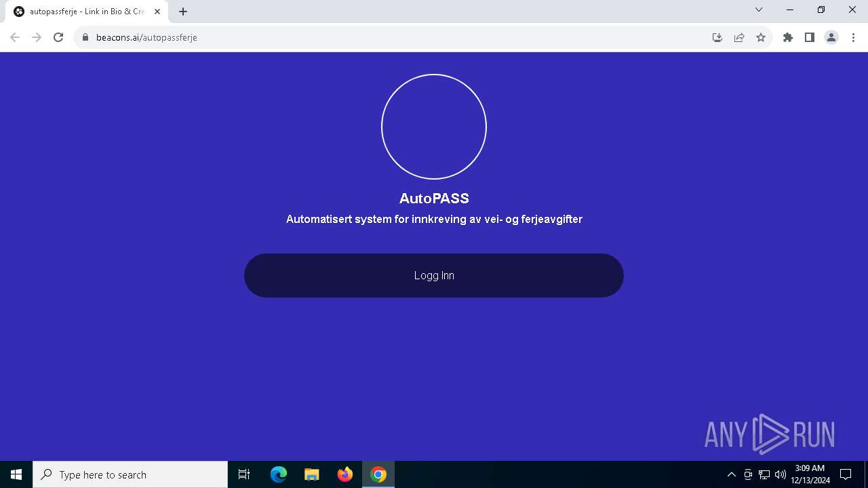Click the lock site info icon
Viewport: 868px width, 488px height.
tap(85, 37)
